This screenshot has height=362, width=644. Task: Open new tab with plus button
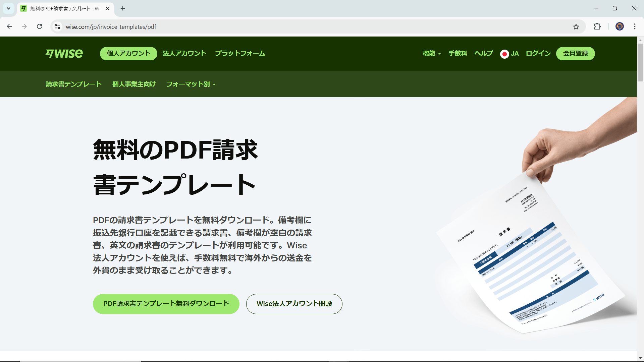tap(123, 8)
